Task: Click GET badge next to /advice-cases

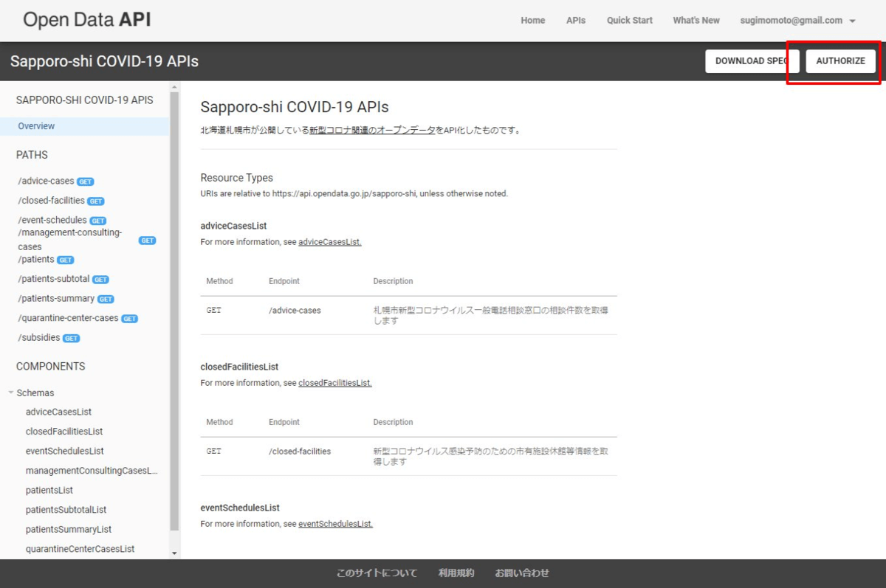Action: [86, 181]
